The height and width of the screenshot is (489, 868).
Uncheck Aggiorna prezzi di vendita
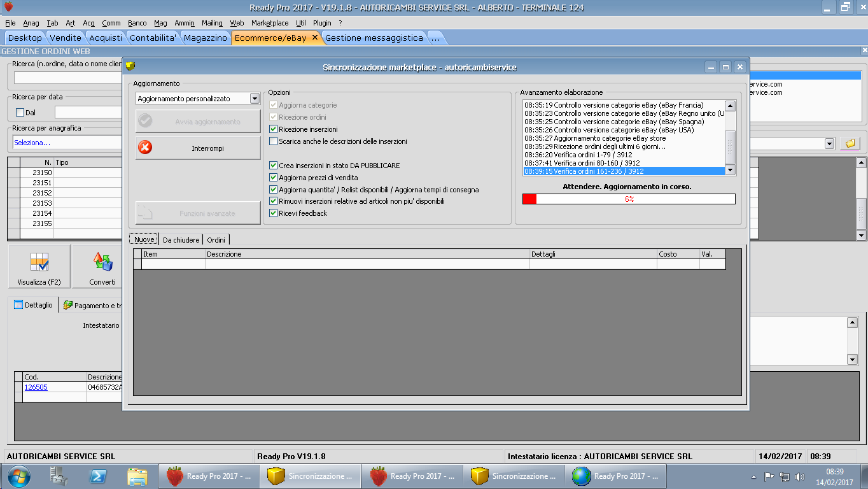click(x=274, y=178)
